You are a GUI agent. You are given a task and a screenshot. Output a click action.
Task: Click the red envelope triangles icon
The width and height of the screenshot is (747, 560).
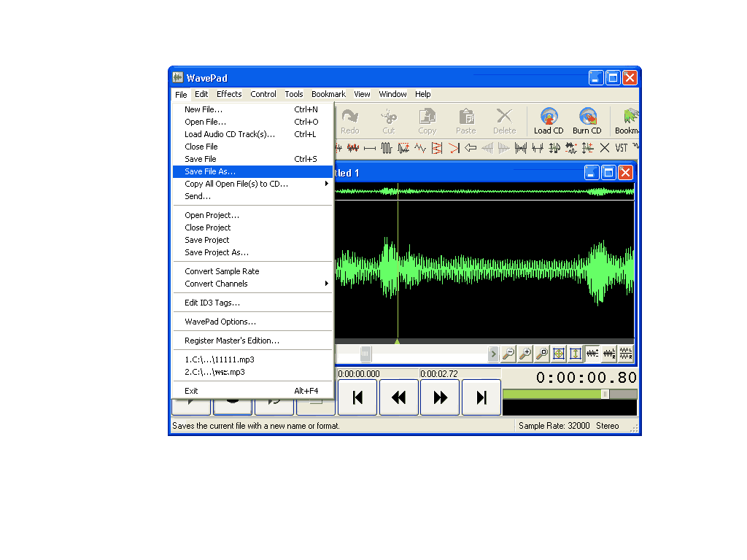[437, 148]
